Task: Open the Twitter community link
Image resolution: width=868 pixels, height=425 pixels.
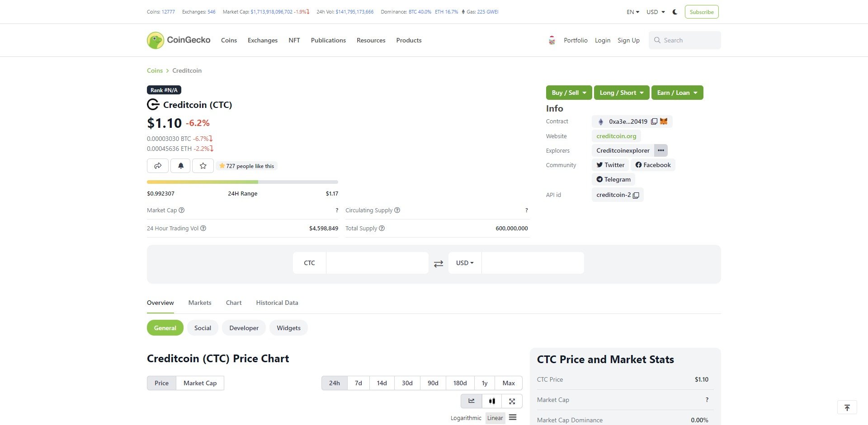Action: (x=610, y=165)
